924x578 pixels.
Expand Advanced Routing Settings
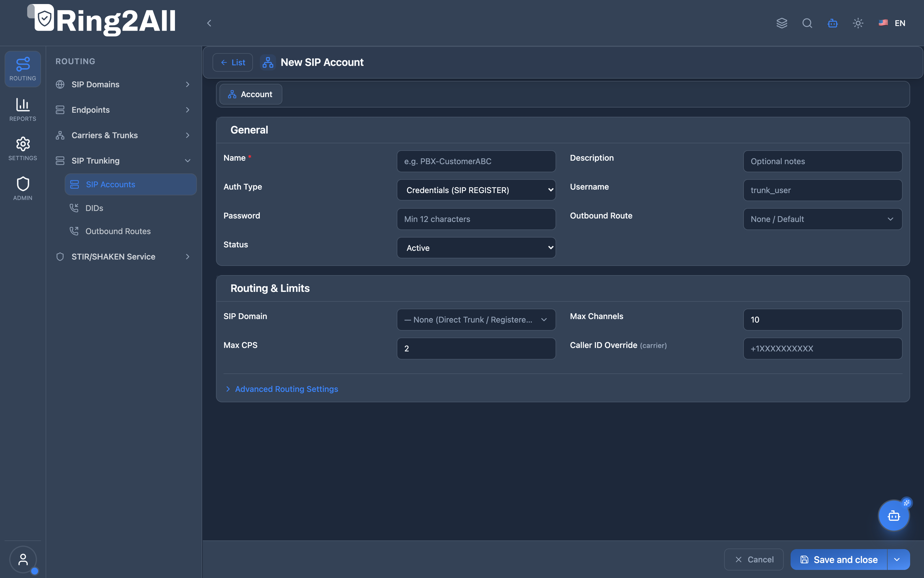282,389
